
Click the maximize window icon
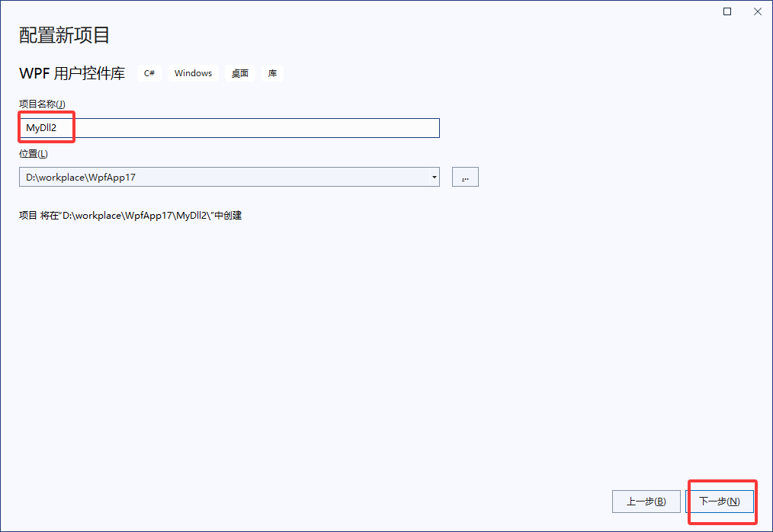[726, 11]
